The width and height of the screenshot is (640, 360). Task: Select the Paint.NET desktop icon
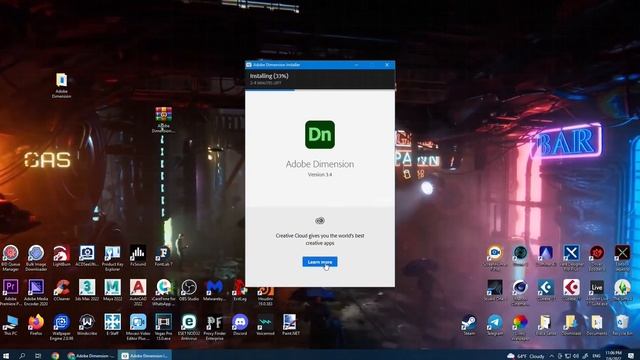click(290, 325)
